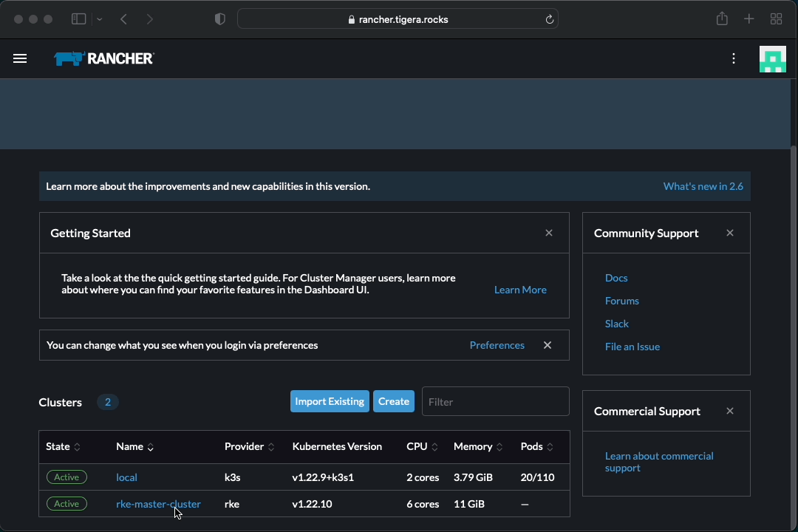Dismiss the preferences notice banner
The width and height of the screenshot is (798, 532).
[x=547, y=345]
